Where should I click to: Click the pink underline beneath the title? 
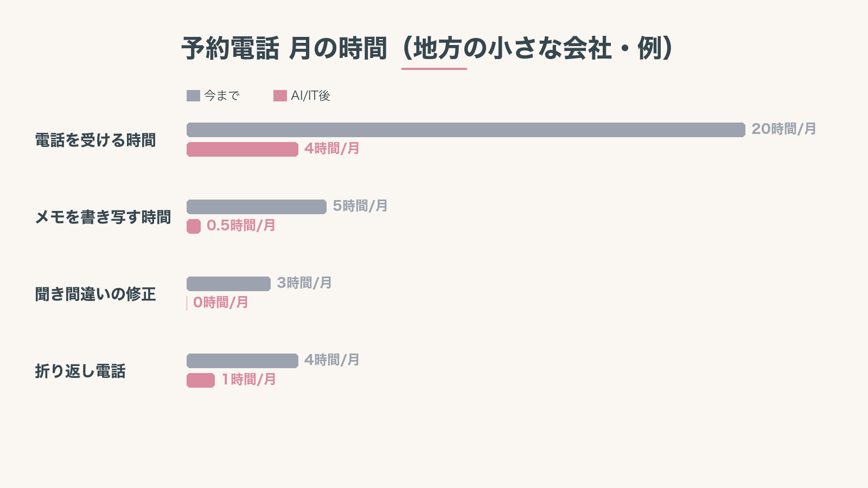434,69
